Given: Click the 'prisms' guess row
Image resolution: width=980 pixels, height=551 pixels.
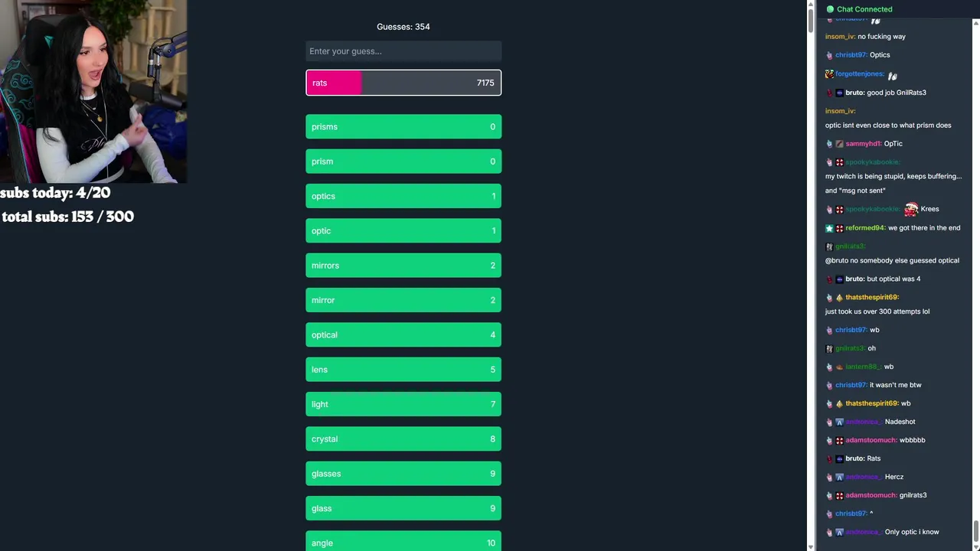Looking at the screenshot, I should [403, 127].
